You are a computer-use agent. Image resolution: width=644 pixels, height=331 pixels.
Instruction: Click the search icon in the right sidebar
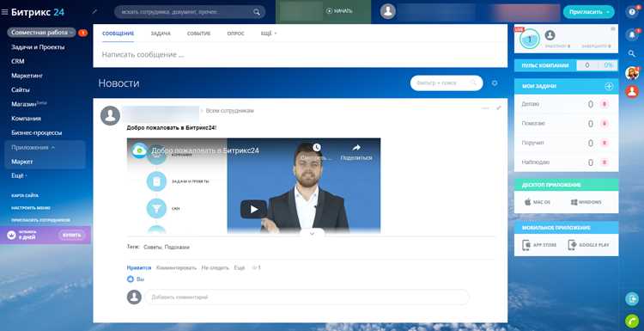pos(632,53)
